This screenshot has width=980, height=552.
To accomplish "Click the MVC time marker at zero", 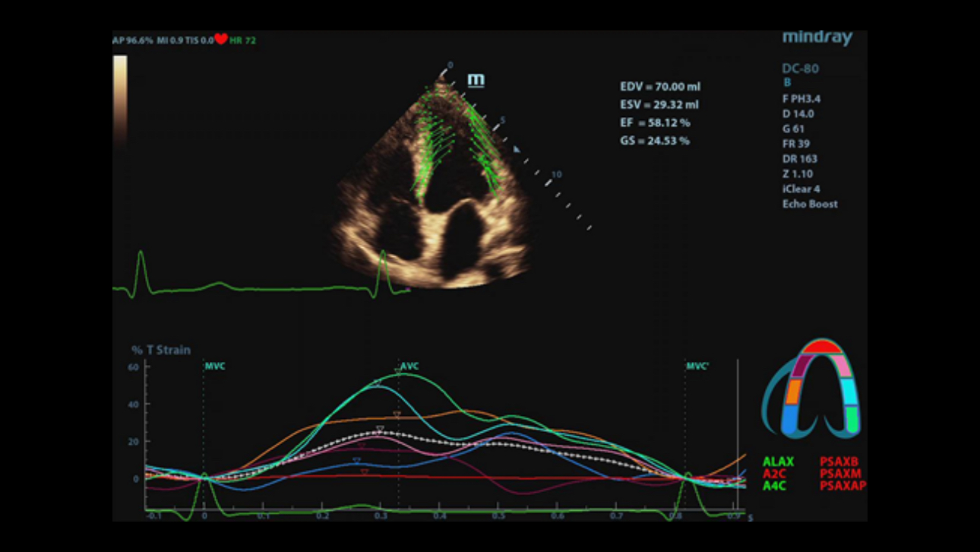I will point(215,366).
